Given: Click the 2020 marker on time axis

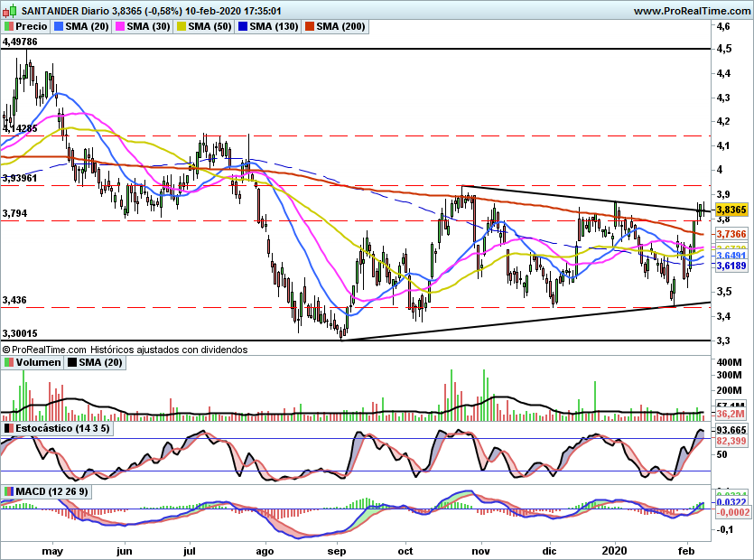Looking at the screenshot, I should [x=615, y=550].
